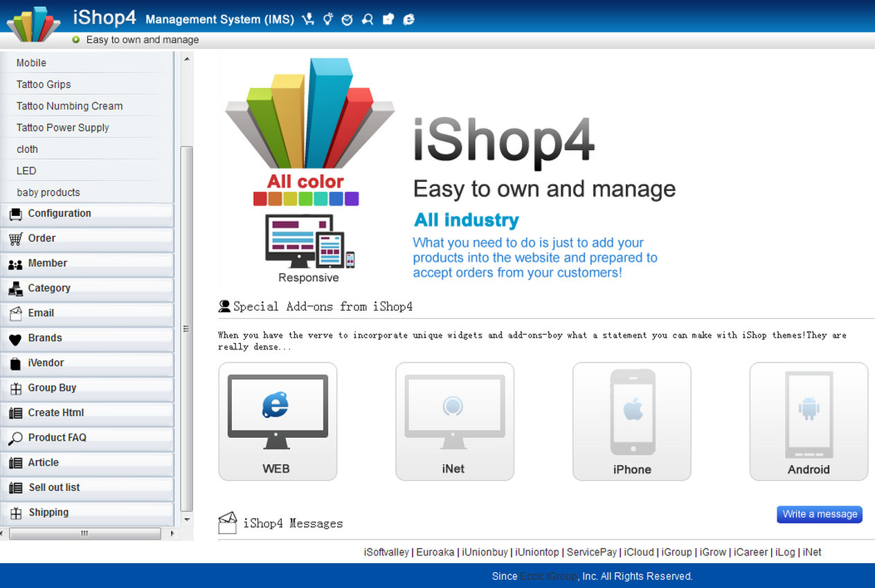
Task: Click the light bulb icon in header
Action: (x=328, y=19)
